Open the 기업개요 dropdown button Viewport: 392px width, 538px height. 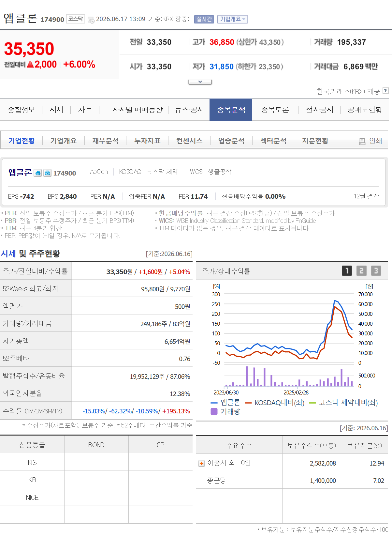(233, 19)
